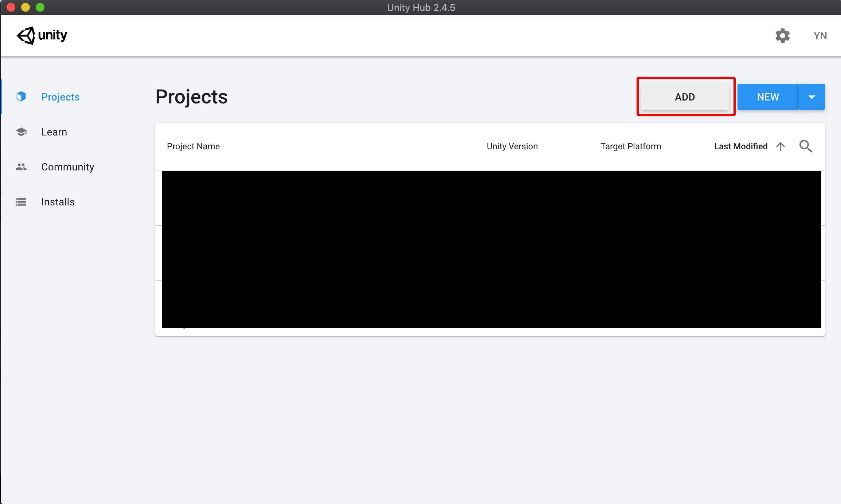This screenshot has width=841, height=504.
Task: Open the Installs tab
Action: pos(58,202)
